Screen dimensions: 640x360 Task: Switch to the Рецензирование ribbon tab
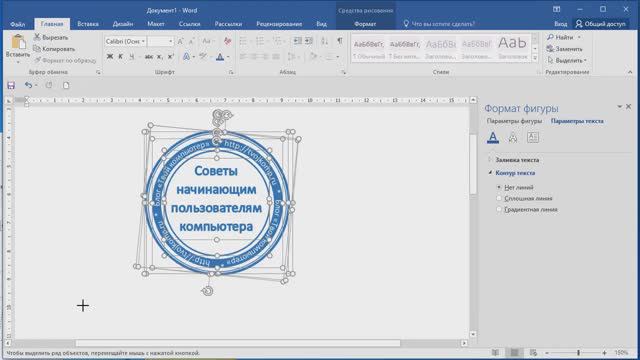[x=279, y=24]
